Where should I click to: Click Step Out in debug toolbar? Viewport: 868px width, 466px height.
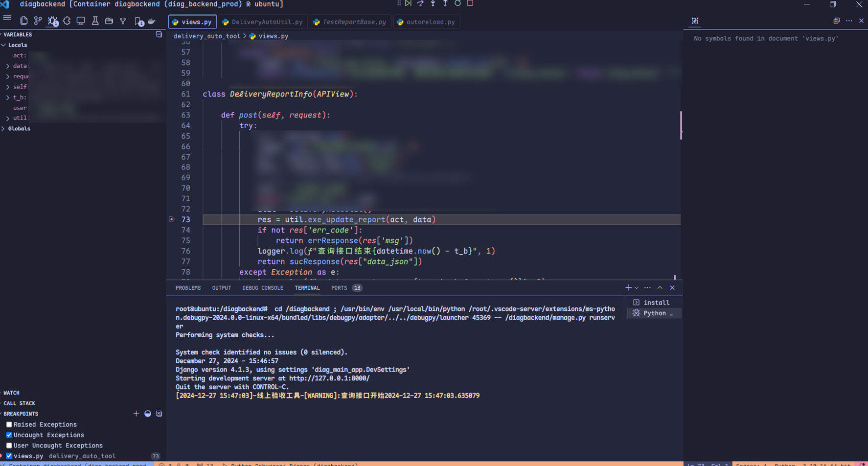point(445,3)
